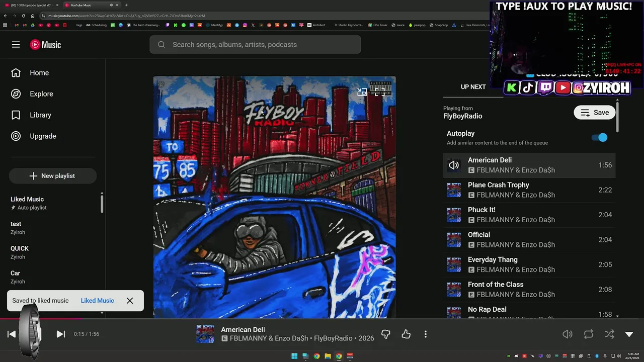The width and height of the screenshot is (644, 362).
Task: Open Scheduling bookmark
Action: [x=96, y=25]
